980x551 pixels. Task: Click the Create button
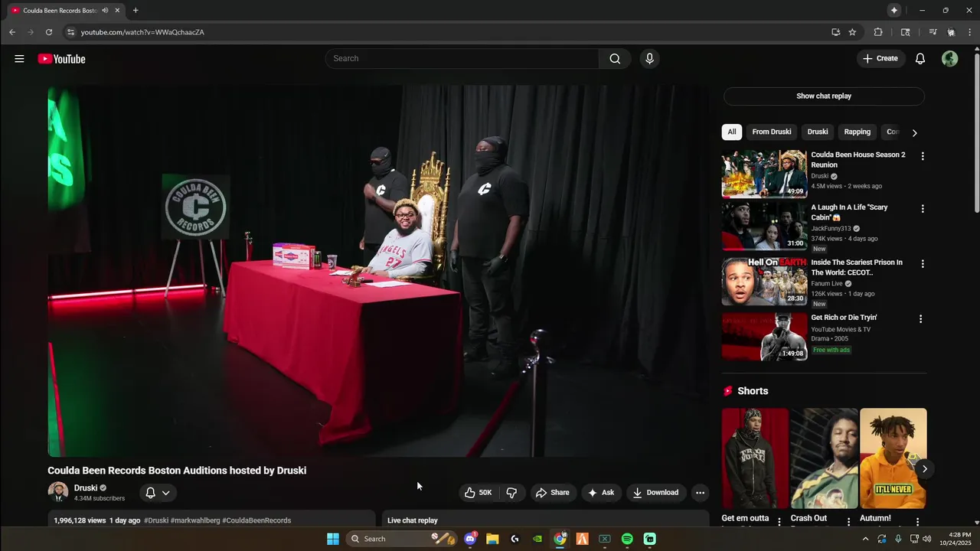pyautogui.click(x=881, y=59)
